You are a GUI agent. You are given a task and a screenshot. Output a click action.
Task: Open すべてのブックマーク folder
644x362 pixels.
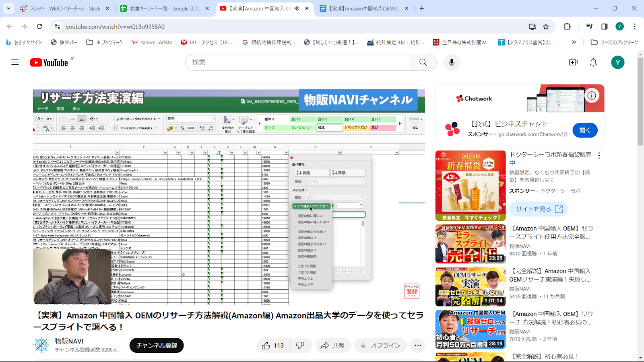point(614,42)
